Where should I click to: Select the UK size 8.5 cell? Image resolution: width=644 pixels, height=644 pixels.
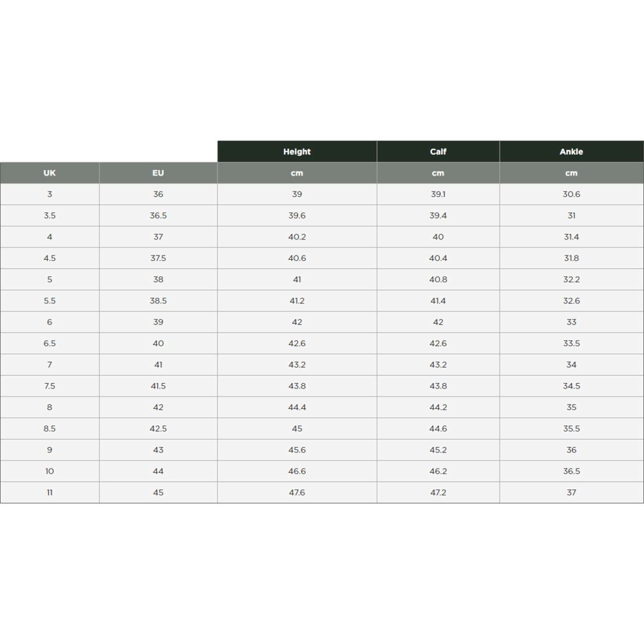click(x=50, y=429)
